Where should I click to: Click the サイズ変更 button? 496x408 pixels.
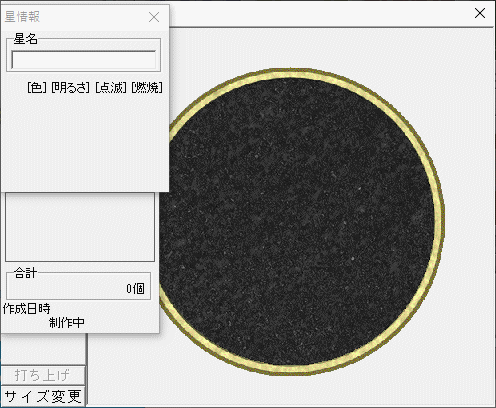tap(43, 396)
